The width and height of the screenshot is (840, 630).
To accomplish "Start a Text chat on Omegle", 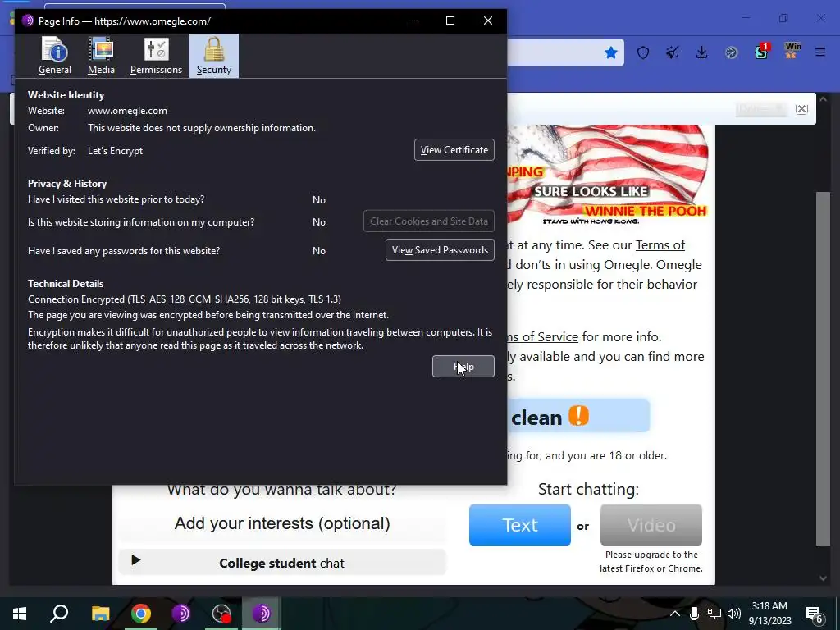I will click(x=519, y=525).
